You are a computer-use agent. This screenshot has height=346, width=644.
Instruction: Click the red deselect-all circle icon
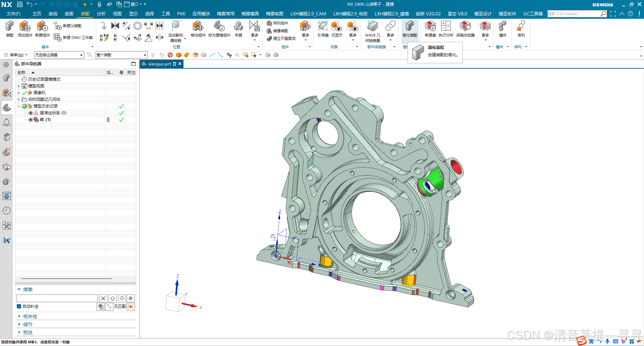point(170,55)
